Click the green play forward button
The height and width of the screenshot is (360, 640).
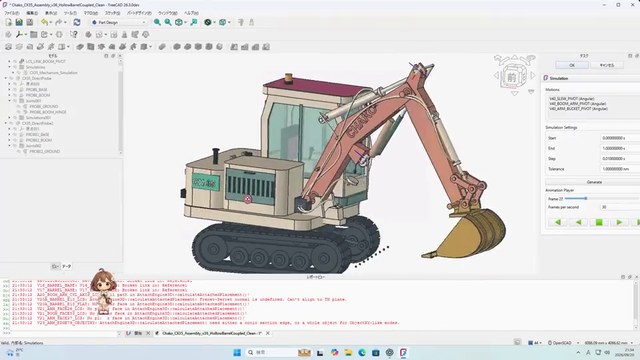(x=619, y=222)
